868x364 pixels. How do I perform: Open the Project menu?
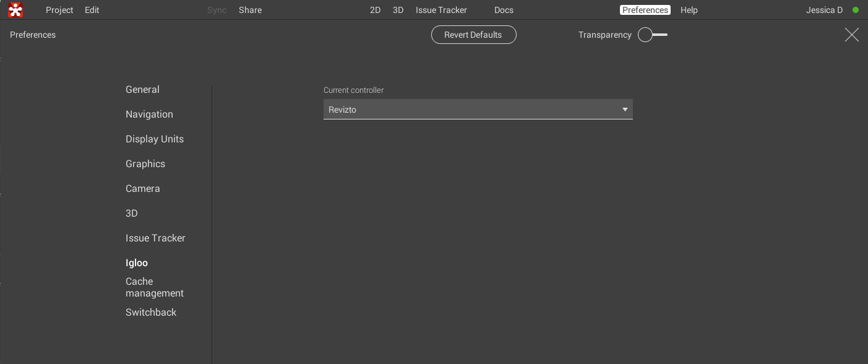(x=59, y=11)
